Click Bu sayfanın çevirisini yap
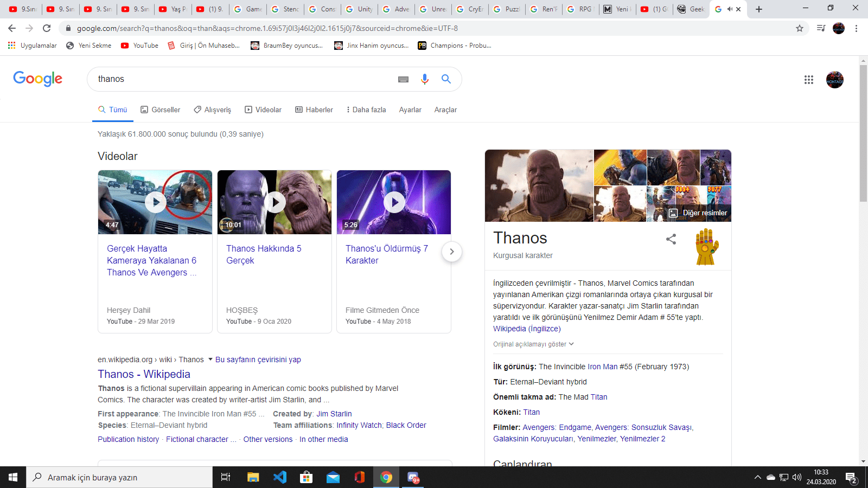This screenshot has width=868, height=488. (x=258, y=359)
